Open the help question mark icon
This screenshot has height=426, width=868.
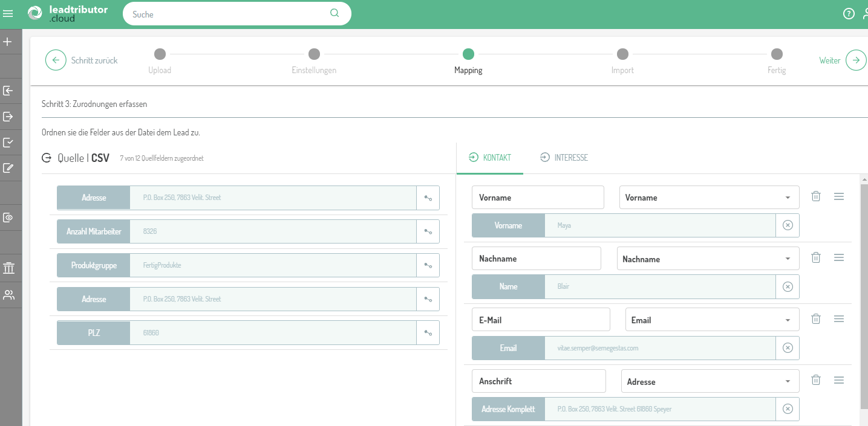[849, 14]
